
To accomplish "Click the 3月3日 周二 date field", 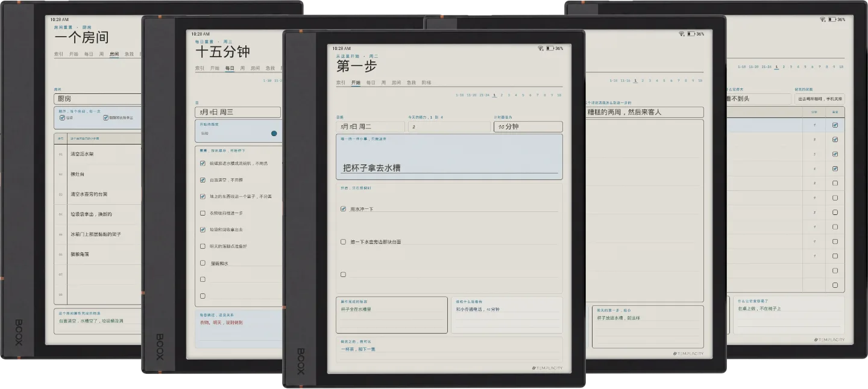I will (x=370, y=127).
